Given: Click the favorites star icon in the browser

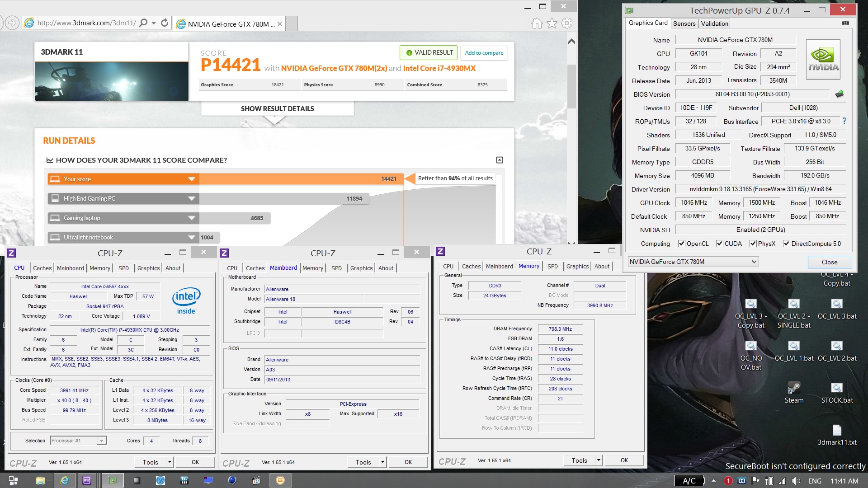Looking at the screenshot, I should (x=552, y=23).
